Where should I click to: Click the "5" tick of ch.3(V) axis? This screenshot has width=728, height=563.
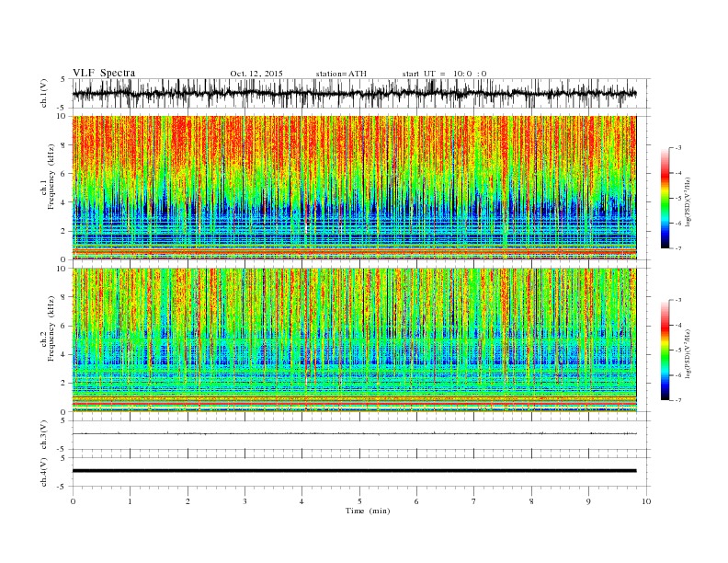coord(63,420)
